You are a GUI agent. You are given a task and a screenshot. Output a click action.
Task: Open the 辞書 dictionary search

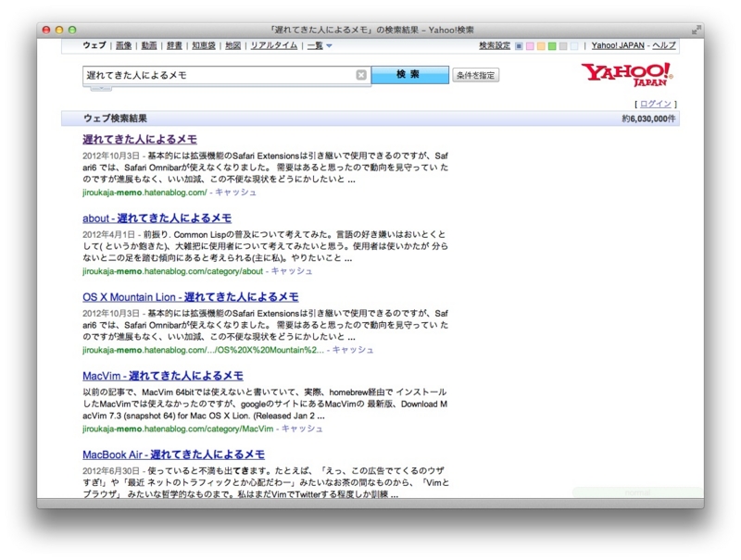(x=176, y=44)
